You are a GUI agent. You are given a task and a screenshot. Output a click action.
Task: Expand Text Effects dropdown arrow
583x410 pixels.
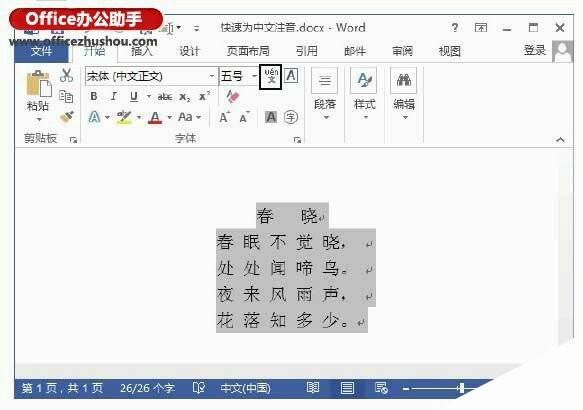107,117
